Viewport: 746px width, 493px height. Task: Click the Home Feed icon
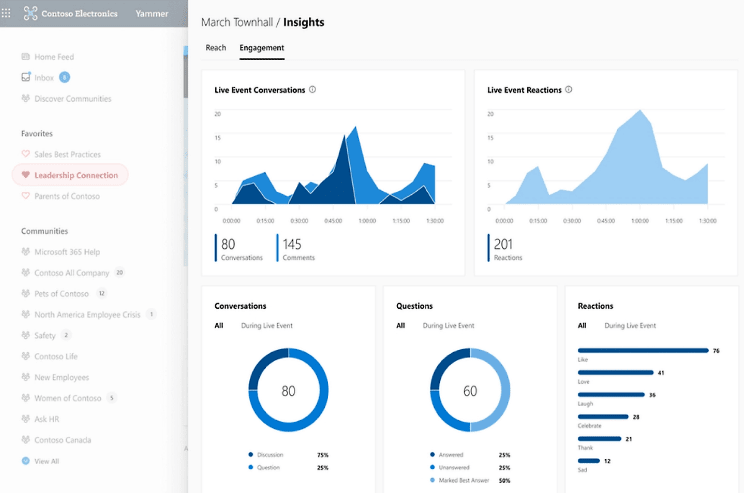pyautogui.click(x=26, y=57)
